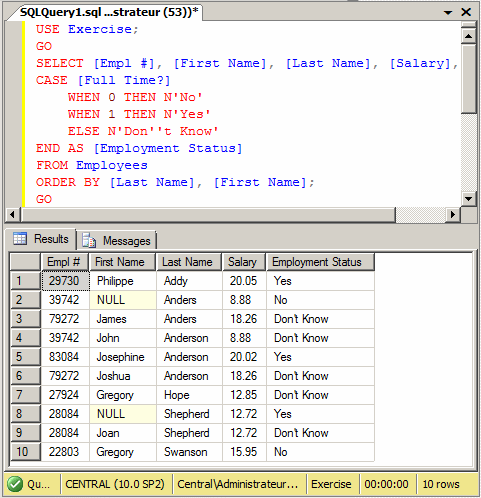Click the Messages tab icon
481x498 pixels.
pos(89,240)
